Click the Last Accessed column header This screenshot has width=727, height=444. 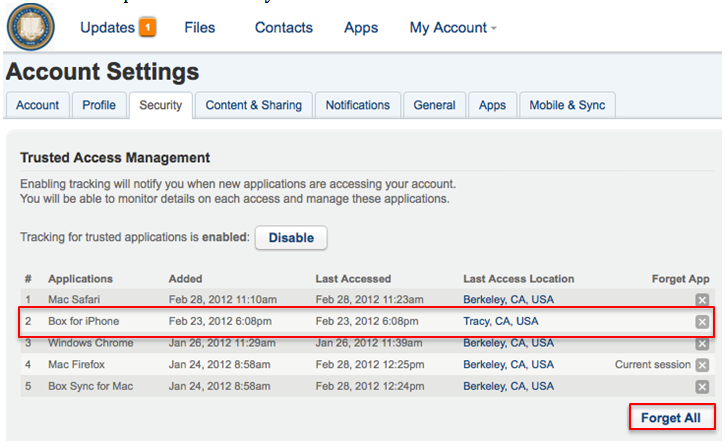pos(353,279)
